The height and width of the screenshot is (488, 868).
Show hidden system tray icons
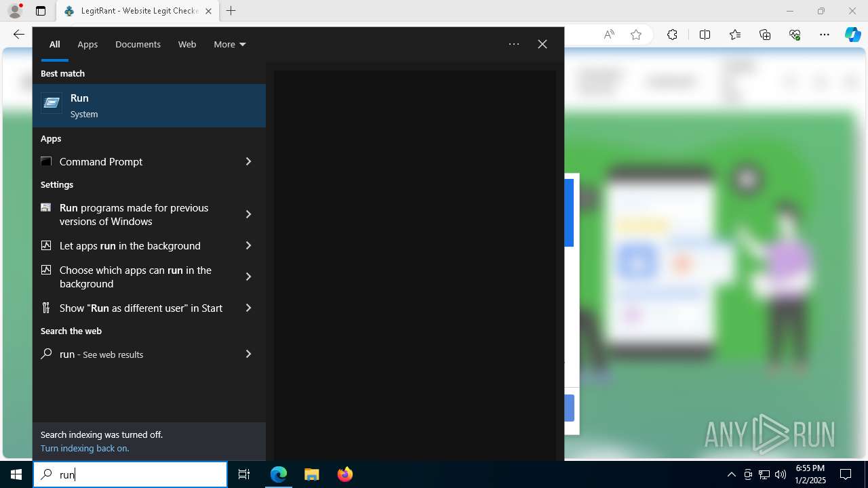click(x=731, y=474)
